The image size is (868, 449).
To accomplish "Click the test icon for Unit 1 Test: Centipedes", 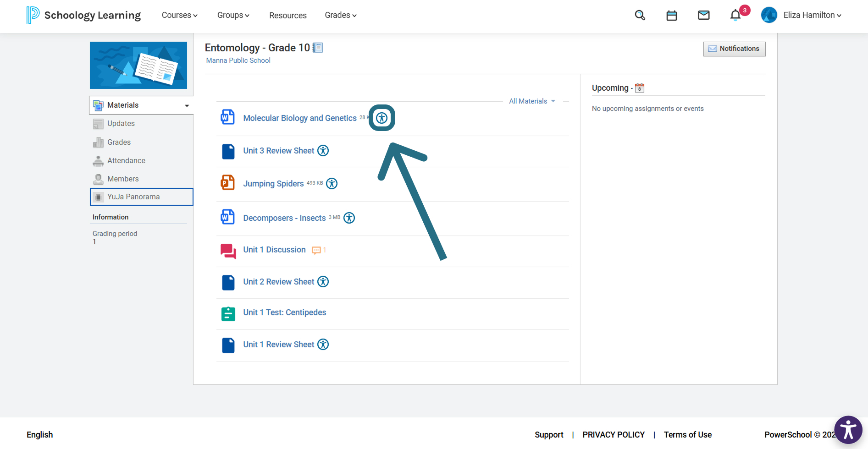I will click(228, 314).
